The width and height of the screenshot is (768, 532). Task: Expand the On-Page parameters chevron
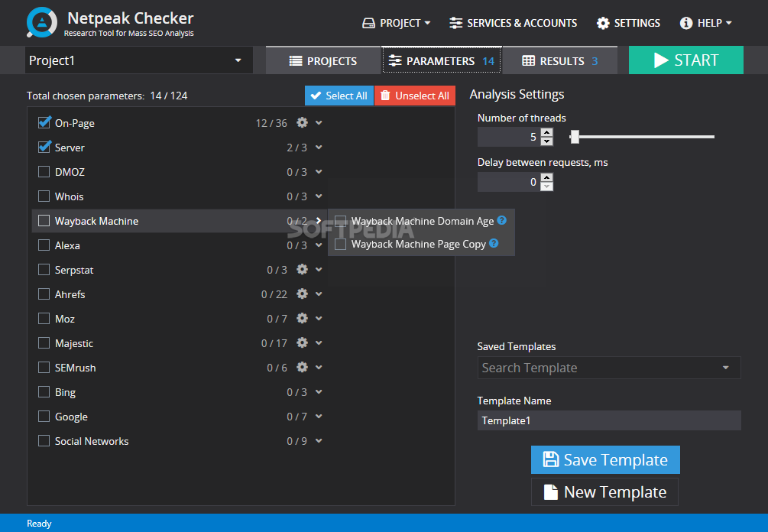coord(319,122)
